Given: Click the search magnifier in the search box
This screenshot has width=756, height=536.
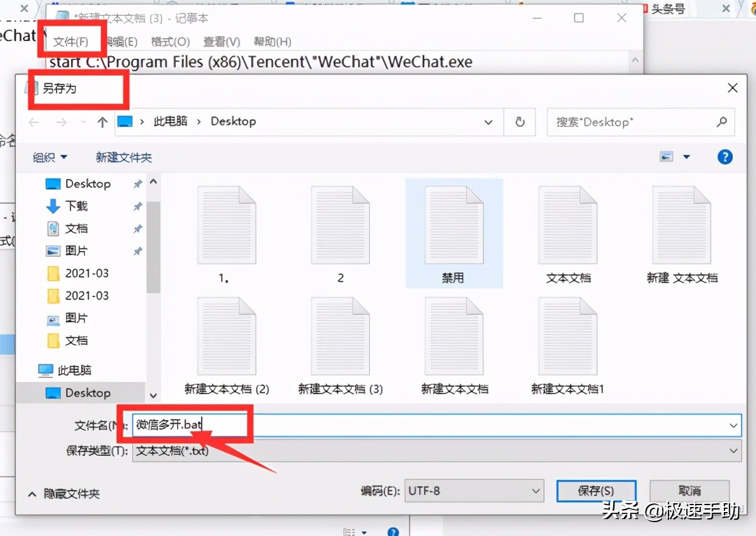Looking at the screenshot, I should (x=723, y=122).
